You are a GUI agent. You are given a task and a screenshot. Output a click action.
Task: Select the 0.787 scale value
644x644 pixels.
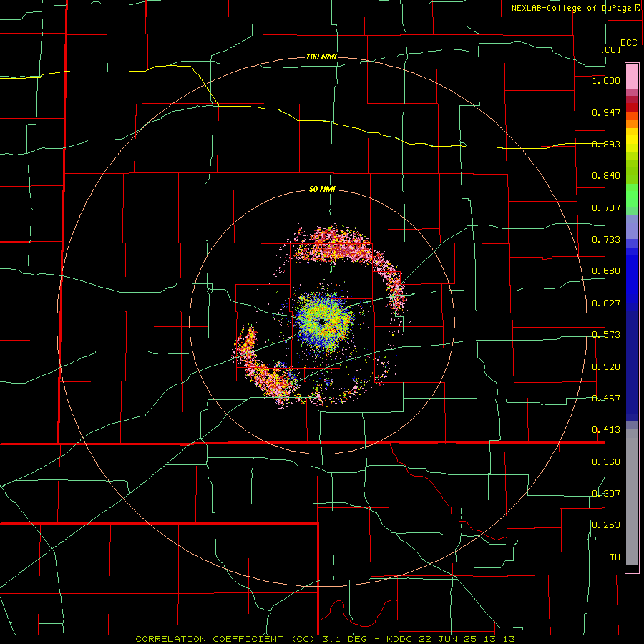606,208
